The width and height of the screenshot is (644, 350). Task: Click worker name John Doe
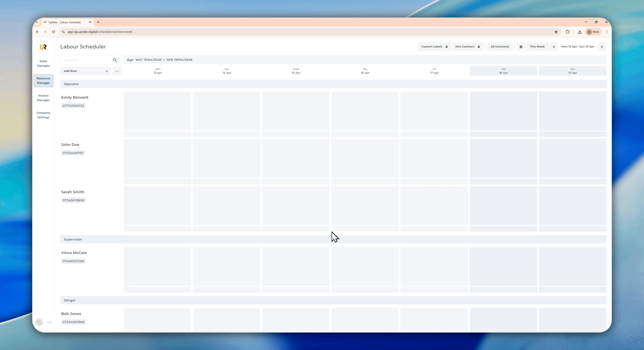(70, 145)
